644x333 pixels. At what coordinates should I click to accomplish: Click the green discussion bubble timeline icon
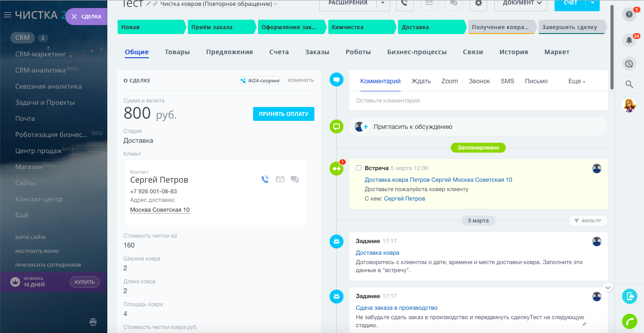pos(336,126)
